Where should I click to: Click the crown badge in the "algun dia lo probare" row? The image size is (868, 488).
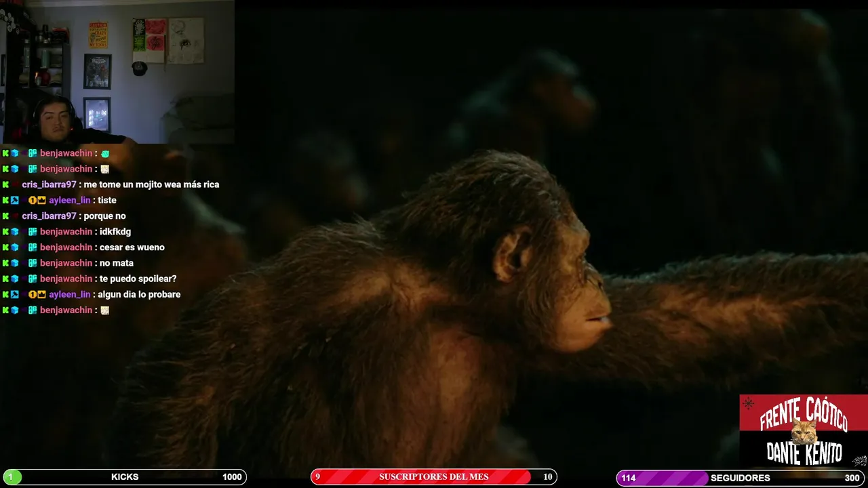point(41,295)
